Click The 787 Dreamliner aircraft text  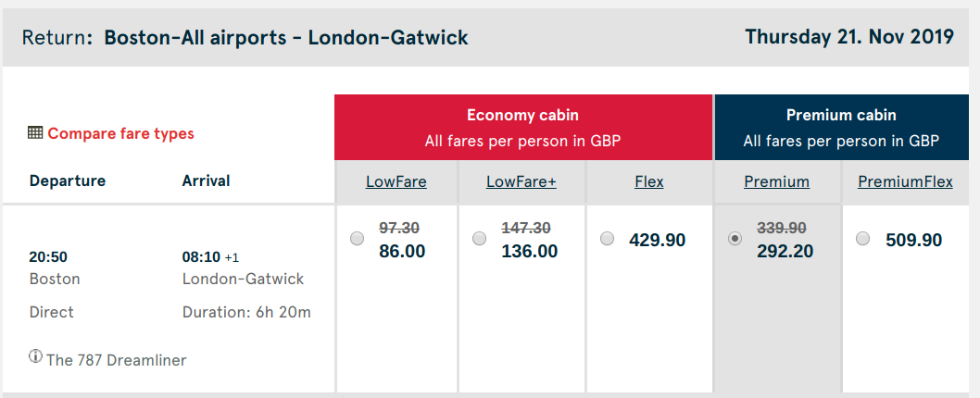(x=116, y=360)
